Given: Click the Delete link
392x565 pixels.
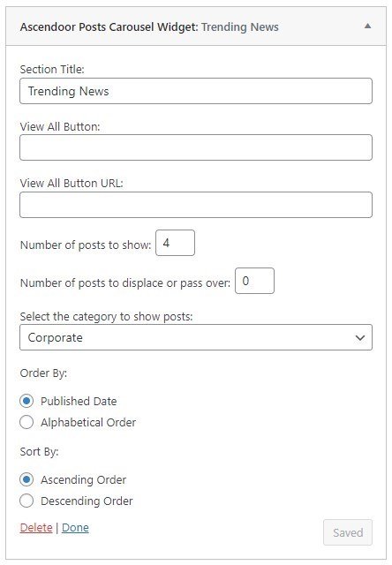Looking at the screenshot, I should click(36, 528).
